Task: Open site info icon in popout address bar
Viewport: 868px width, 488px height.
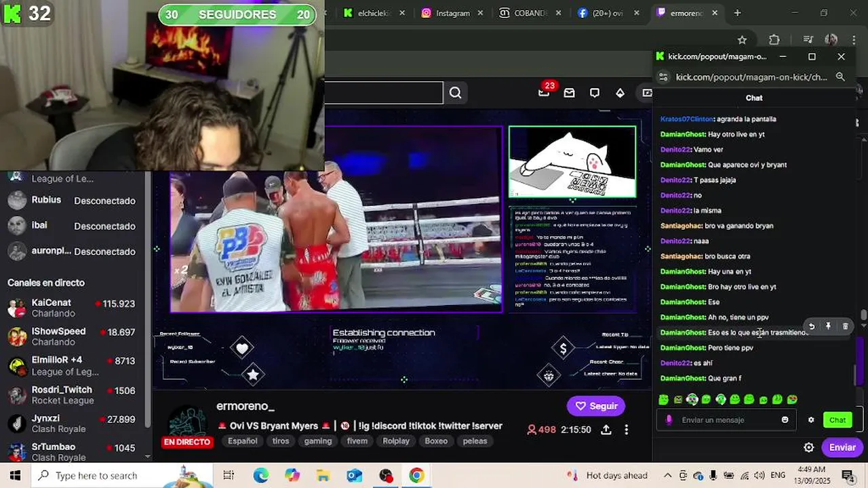Action: point(663,77)
